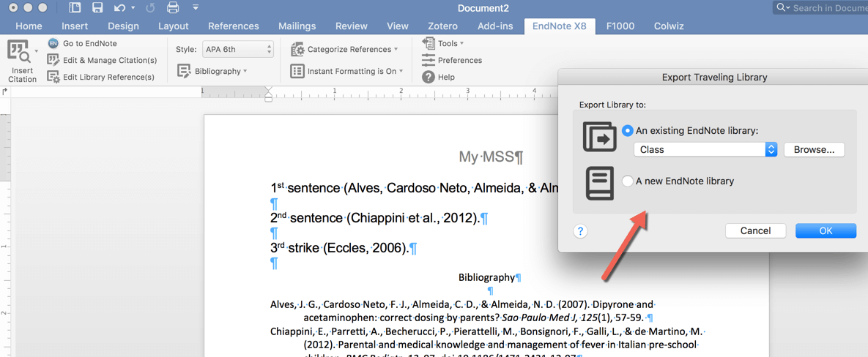868x357 pixels.
Task: Expand the Instant Formatting is On arrow
Action: pos(401,71)
